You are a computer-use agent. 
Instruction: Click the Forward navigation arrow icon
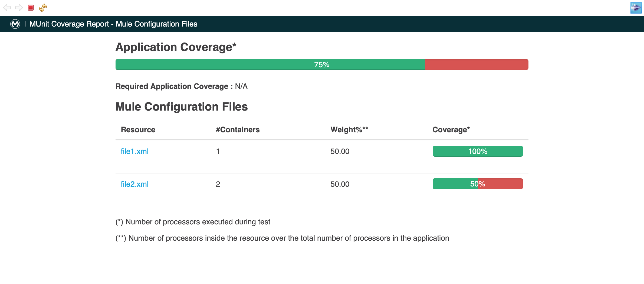pyautogui.click(x=19, y=7)
